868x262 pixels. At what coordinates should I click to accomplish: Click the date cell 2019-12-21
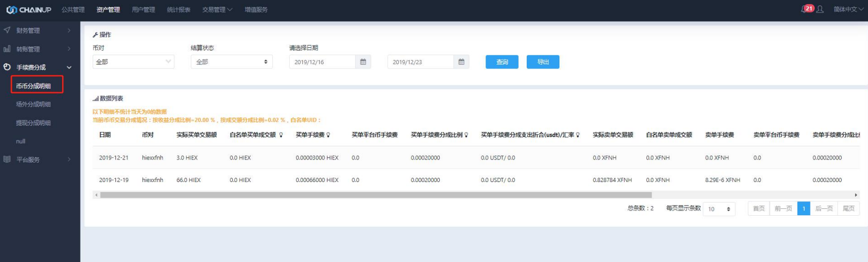point(114,158)
